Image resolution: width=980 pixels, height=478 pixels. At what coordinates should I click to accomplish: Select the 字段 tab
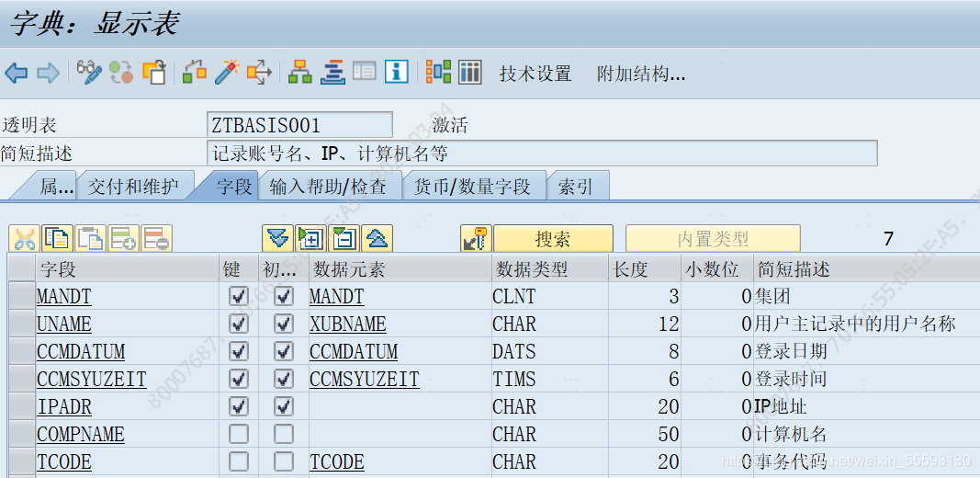233,186
